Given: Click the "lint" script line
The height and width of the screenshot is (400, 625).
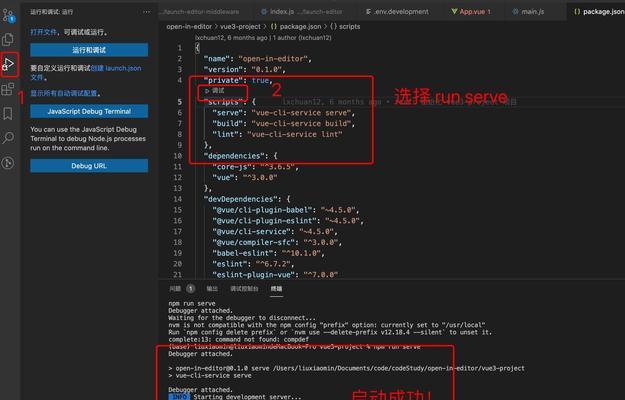Looking at the screenshot, I should (x=277, y=134).
